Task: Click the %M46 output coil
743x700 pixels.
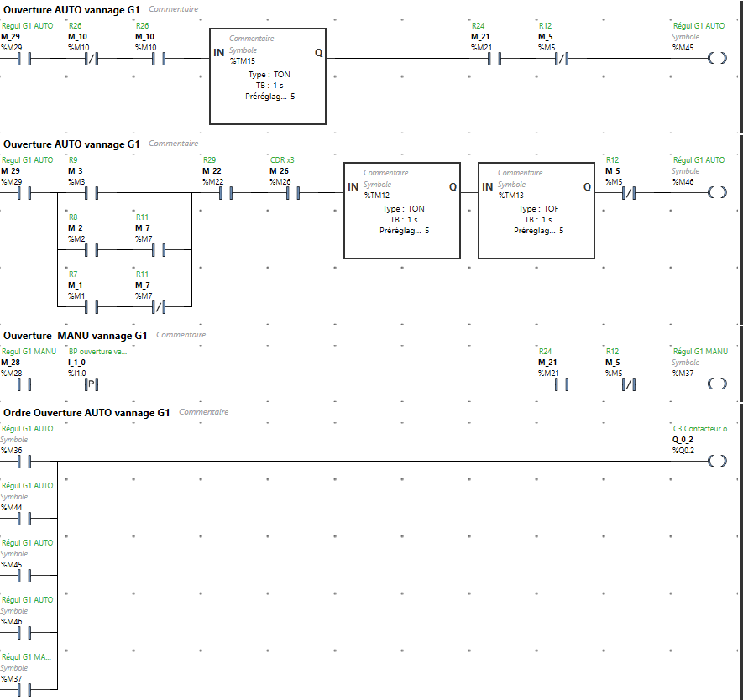Action: tap(715, 192)
